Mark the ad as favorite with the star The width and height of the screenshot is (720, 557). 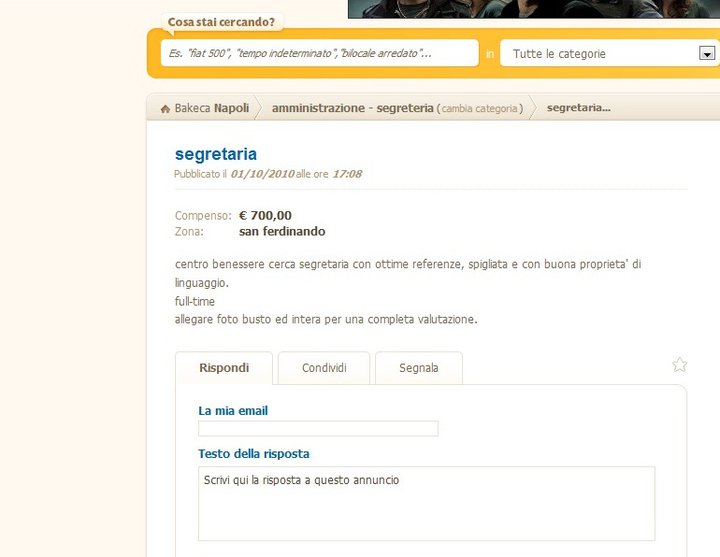[x=680, y=365]
